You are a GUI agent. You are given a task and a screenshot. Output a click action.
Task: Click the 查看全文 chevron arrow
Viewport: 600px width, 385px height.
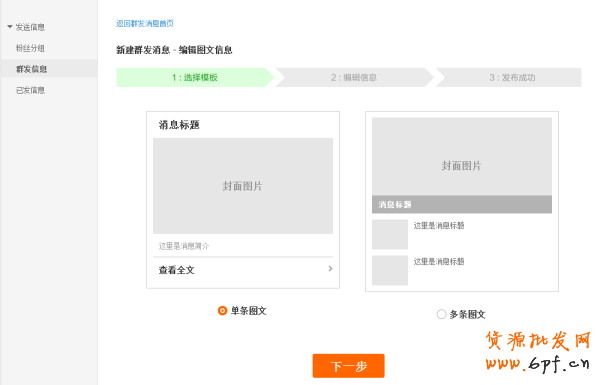click(x=330, y=269)
